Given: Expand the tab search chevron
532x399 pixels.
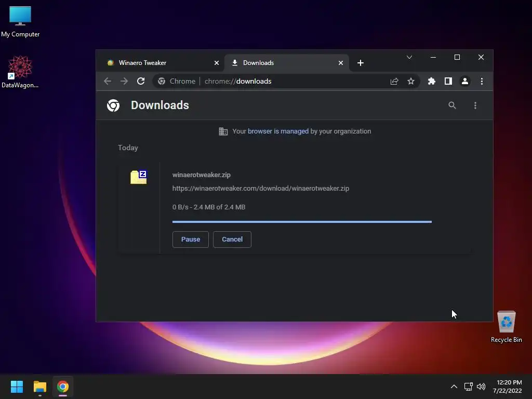Looking at the screenshot, I should (x=409, y=57).
